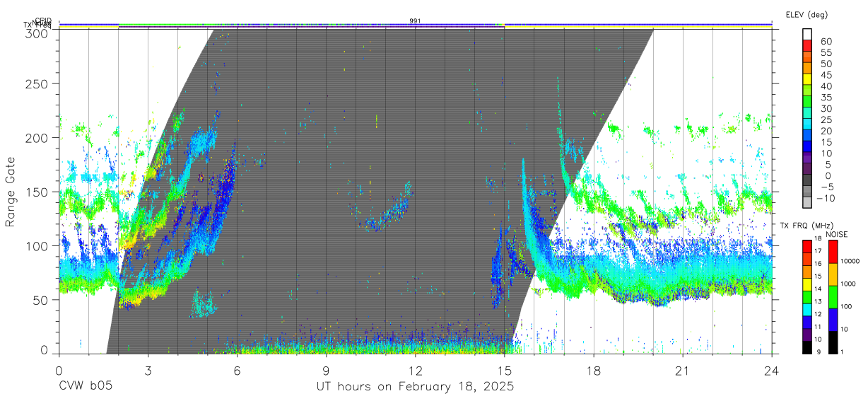
Task: Click the white top segment of the ELEV color bar
Action: coord(808,33)
